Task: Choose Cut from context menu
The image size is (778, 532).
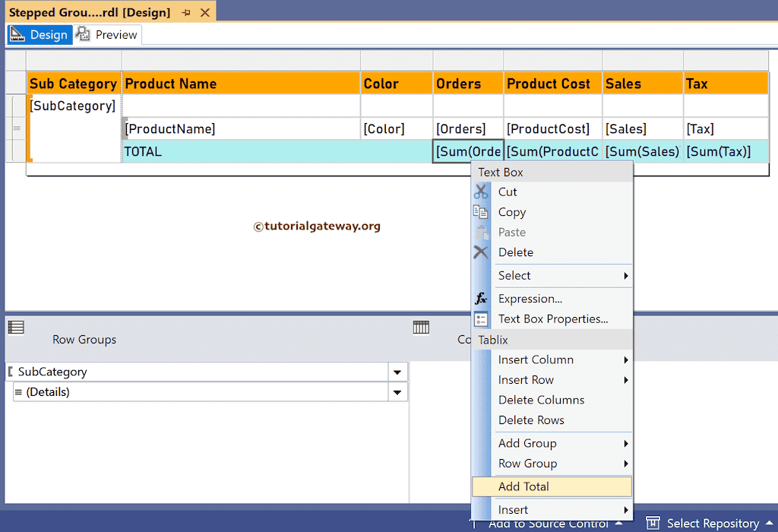Action: (552, 192)
